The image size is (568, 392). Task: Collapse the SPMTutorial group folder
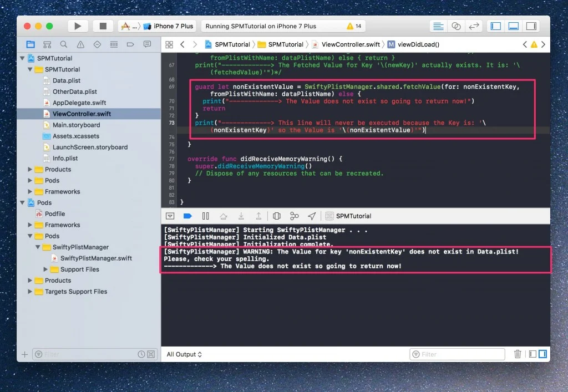(30, 69)
